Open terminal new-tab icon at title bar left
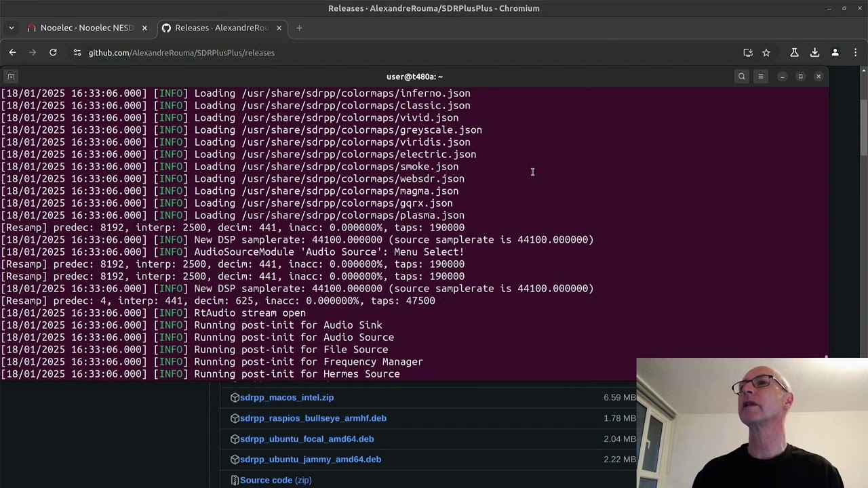Image resolution: width=868 pixels, height=488 pixels. click(11, 77)
